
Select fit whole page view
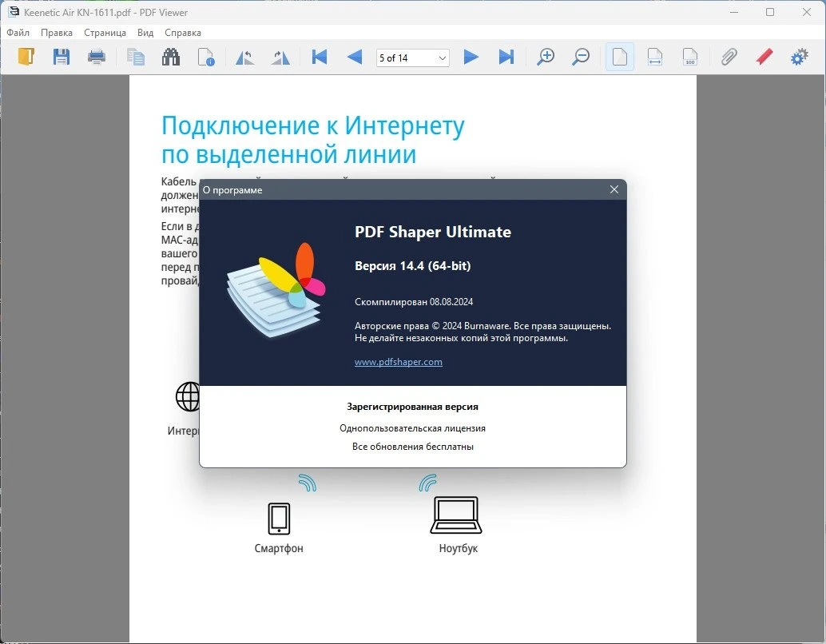tap(620, 57)
